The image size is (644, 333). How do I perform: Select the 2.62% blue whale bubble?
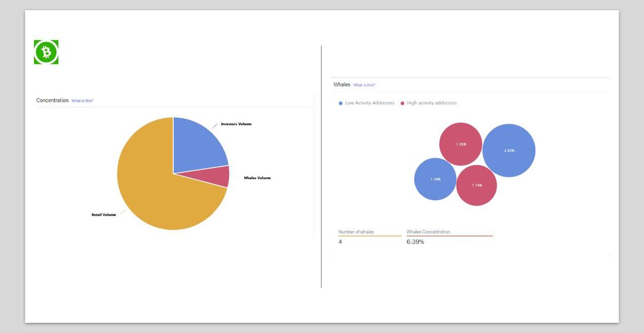click(509, 150)
